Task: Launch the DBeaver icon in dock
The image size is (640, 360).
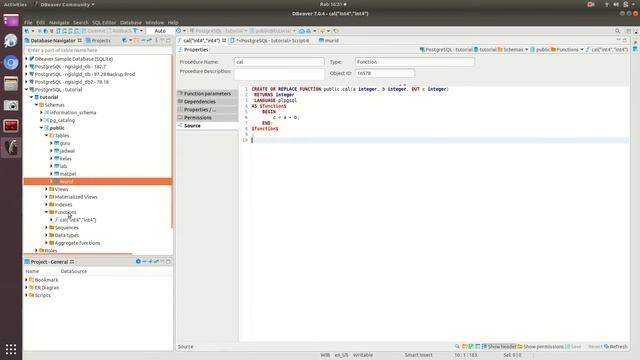Action: pos(11,147)
